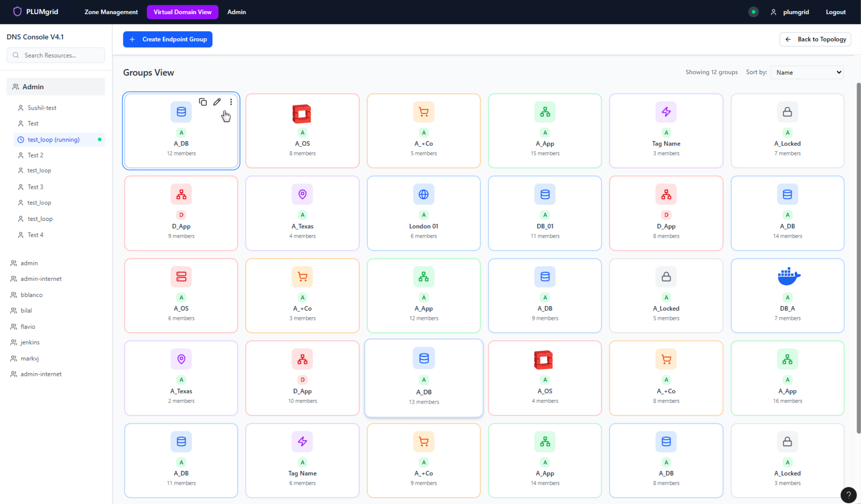
Task: Click the Search Resources input field
Action: coord(56,55)
